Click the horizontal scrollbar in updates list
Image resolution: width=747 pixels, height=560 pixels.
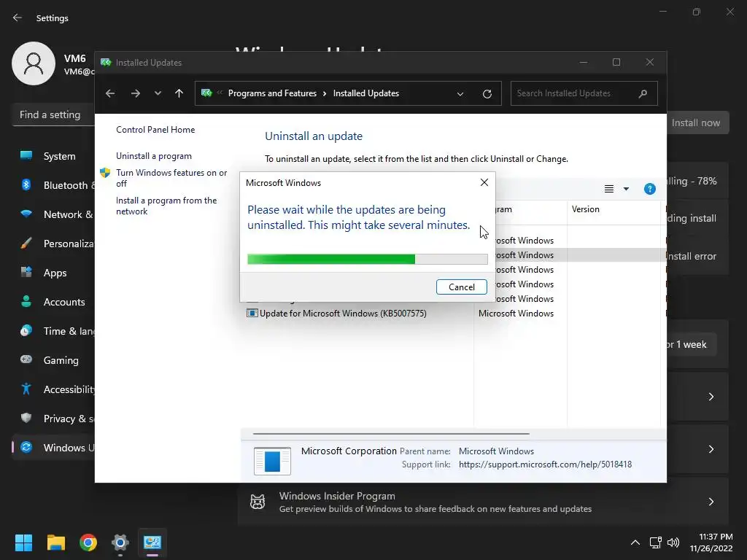click(x=391, y=434)
